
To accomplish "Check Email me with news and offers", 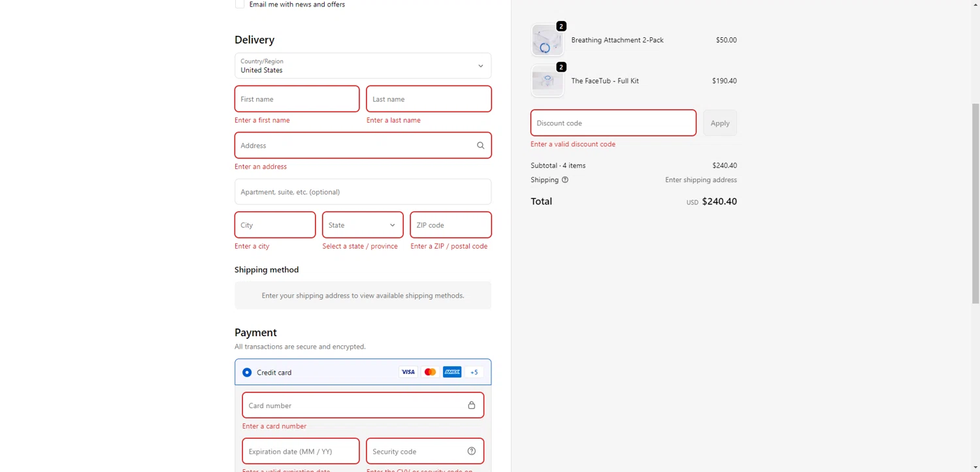I will pyautogui.click(x=240, y=4).
